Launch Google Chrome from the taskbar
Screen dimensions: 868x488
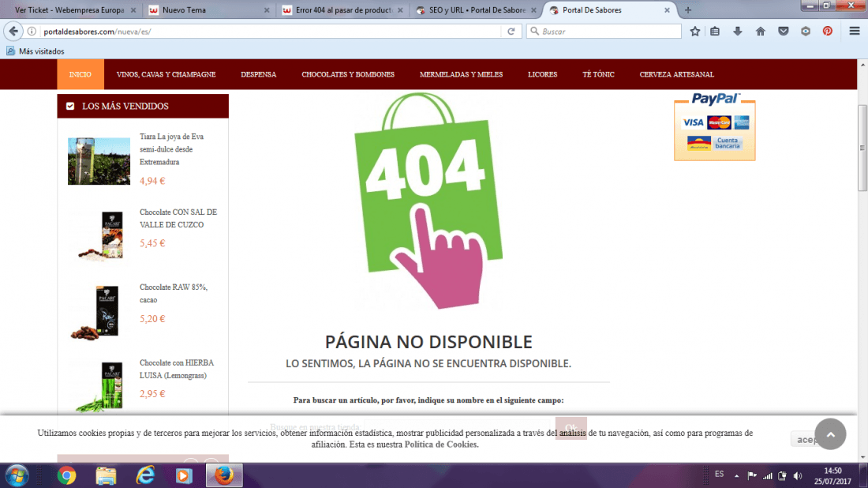[66, 476]
